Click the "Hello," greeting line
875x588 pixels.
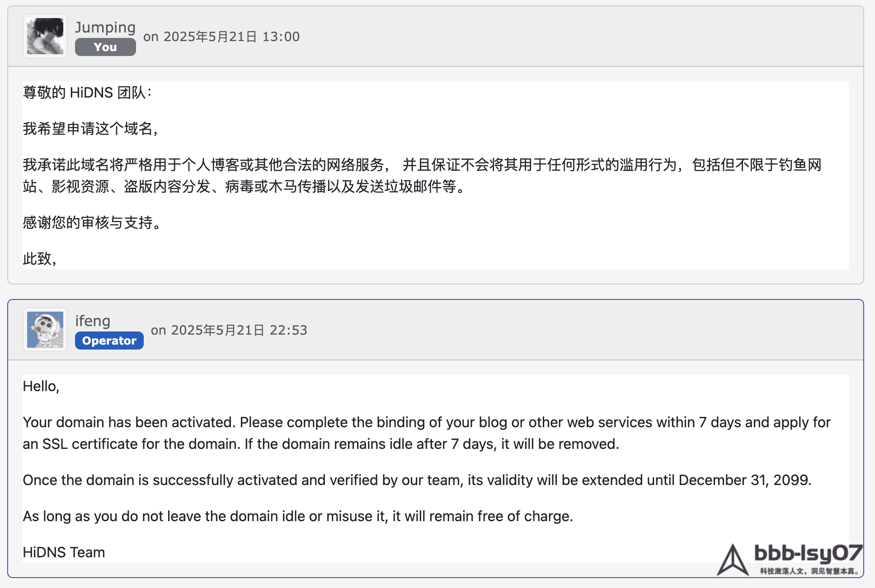point(41,386)
